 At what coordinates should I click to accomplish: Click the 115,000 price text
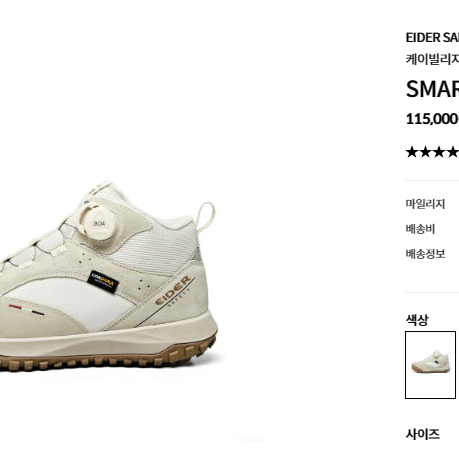(432, 119)
